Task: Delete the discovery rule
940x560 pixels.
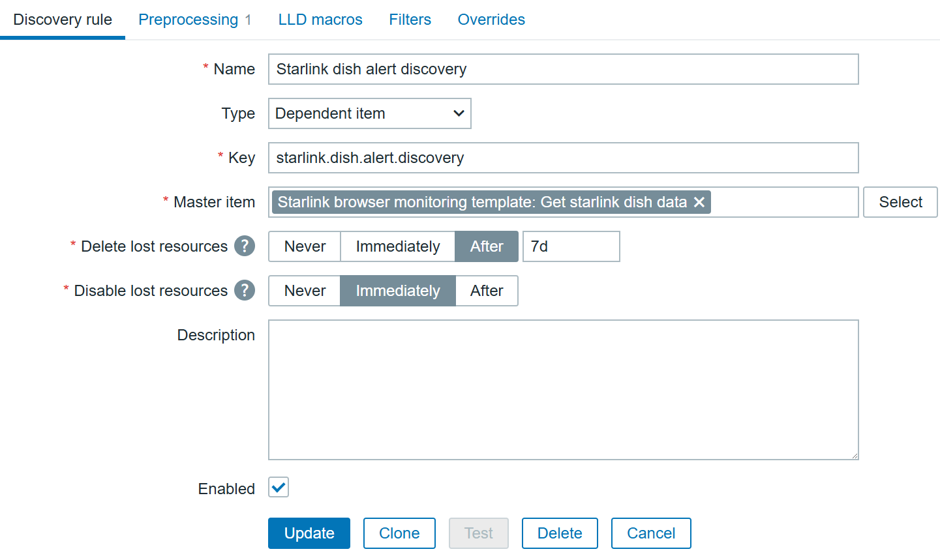Action: [560, 533]
